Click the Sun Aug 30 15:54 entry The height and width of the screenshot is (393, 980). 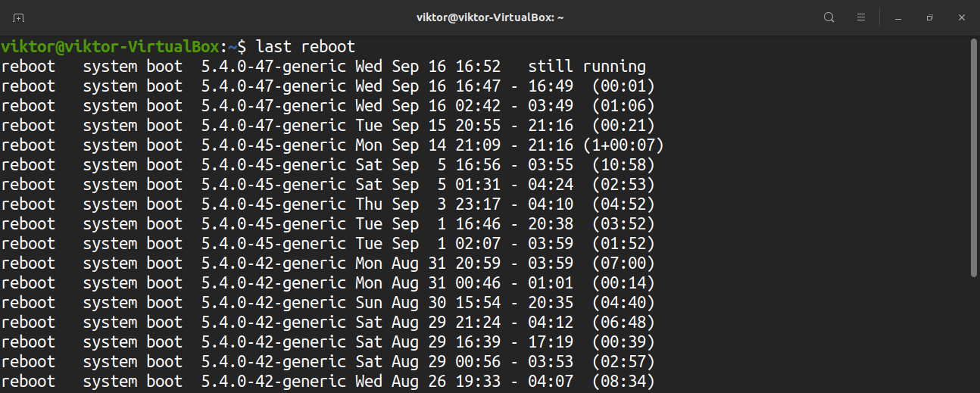pos(428,303)
